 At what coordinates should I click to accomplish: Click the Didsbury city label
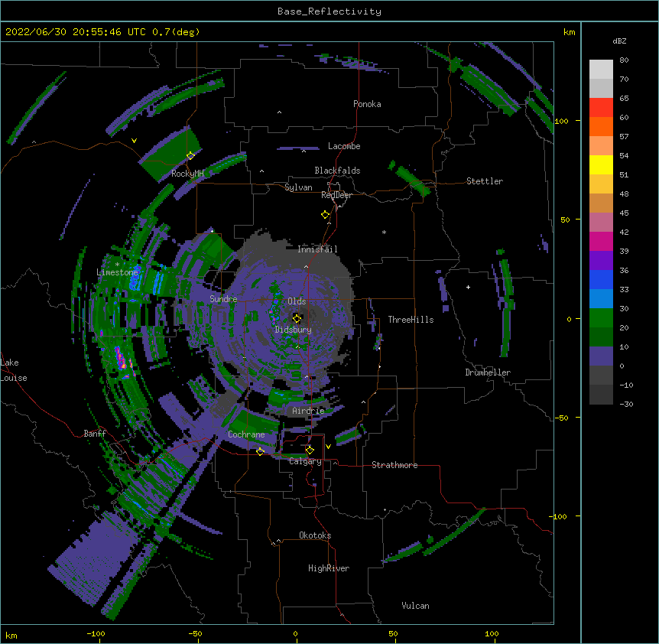[293, 330]
